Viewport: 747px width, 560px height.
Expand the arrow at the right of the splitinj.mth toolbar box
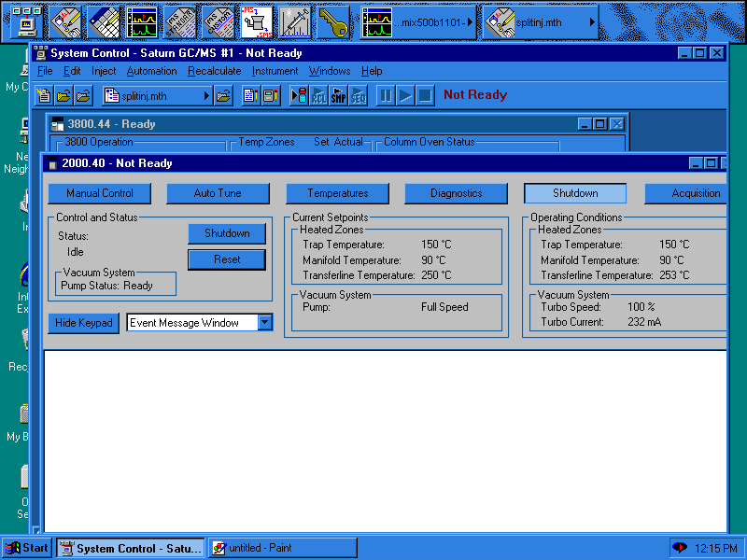click(206, 96)
